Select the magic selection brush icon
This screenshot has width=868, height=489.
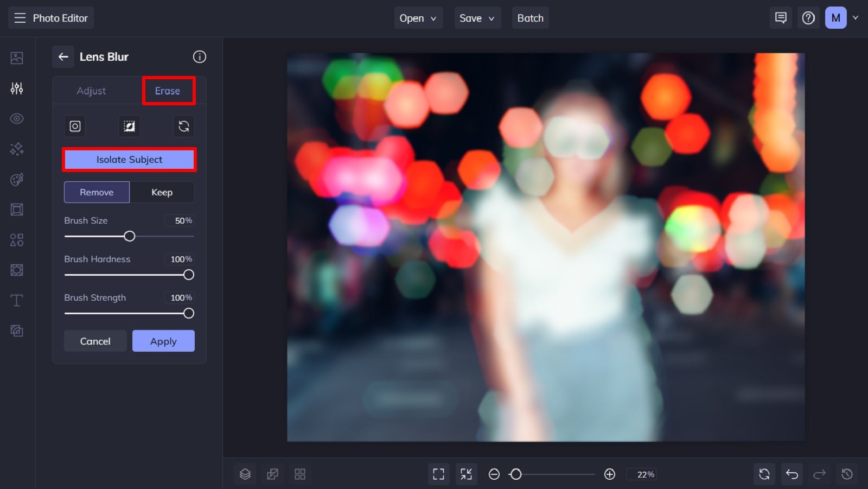pos(129,126)
